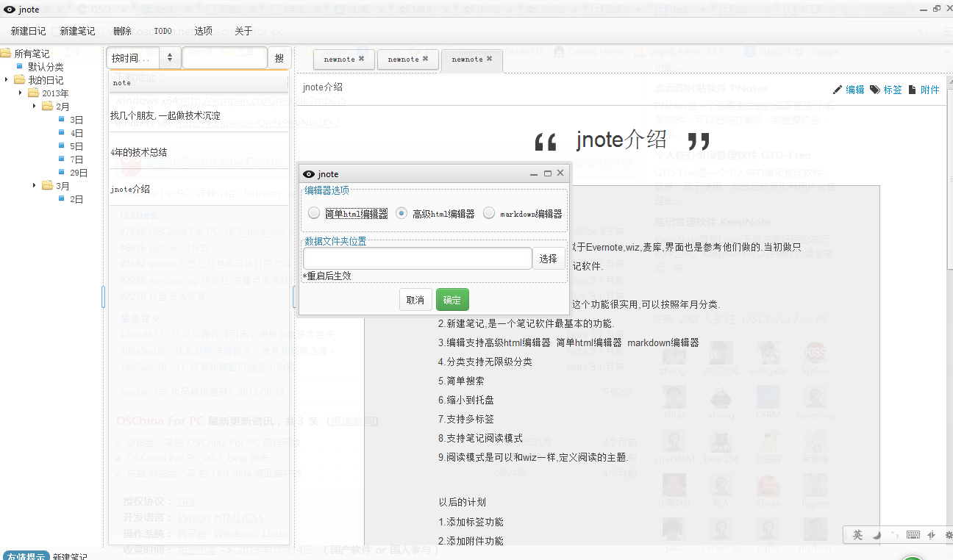The height and width of the screenshot is (560, 953).
Task: Open the 关于 menu
Action: click(x=243, y=31)
